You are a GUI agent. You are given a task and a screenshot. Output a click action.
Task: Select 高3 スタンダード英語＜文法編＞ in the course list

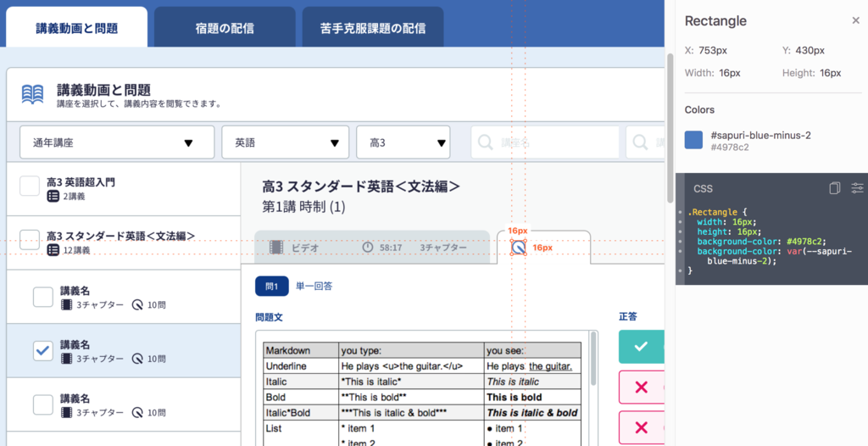120,236
